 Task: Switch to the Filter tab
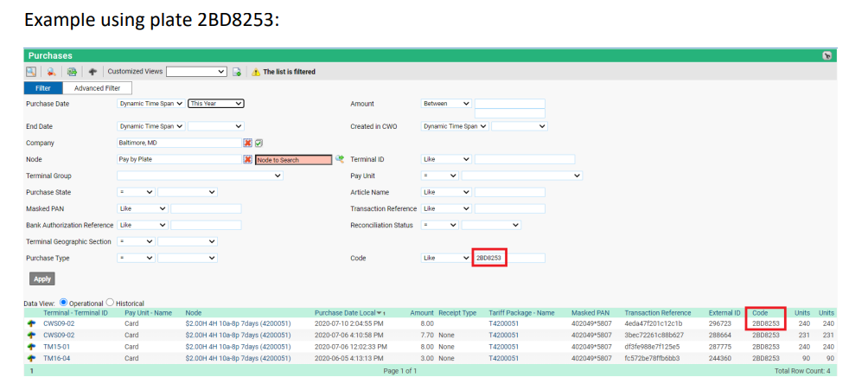tap(43, 88)
